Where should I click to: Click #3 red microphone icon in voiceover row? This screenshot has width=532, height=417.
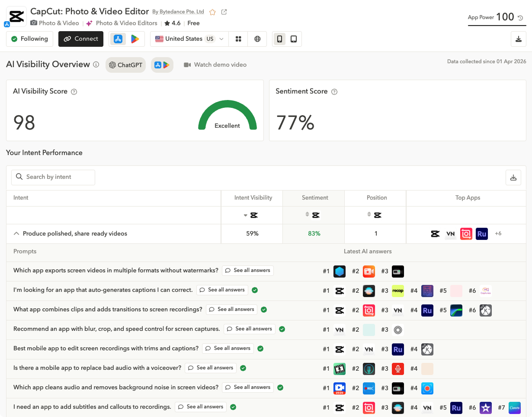[398, 369]
